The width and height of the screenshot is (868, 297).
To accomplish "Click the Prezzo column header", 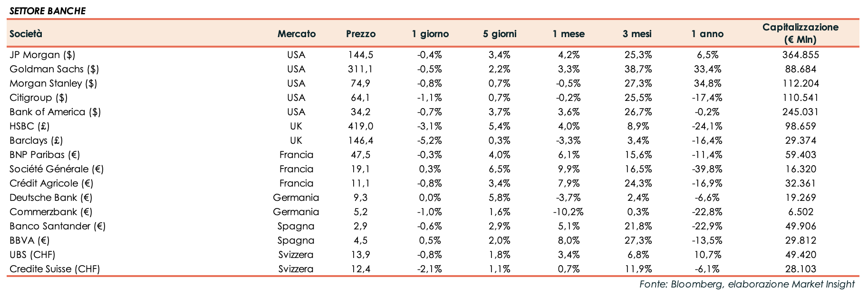I will point(361,34).
